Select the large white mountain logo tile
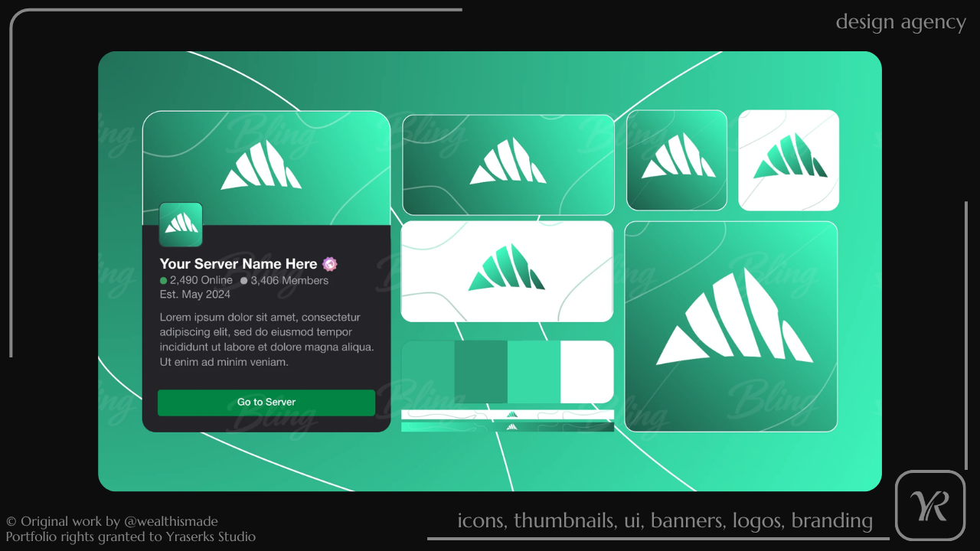 [731, 327]
